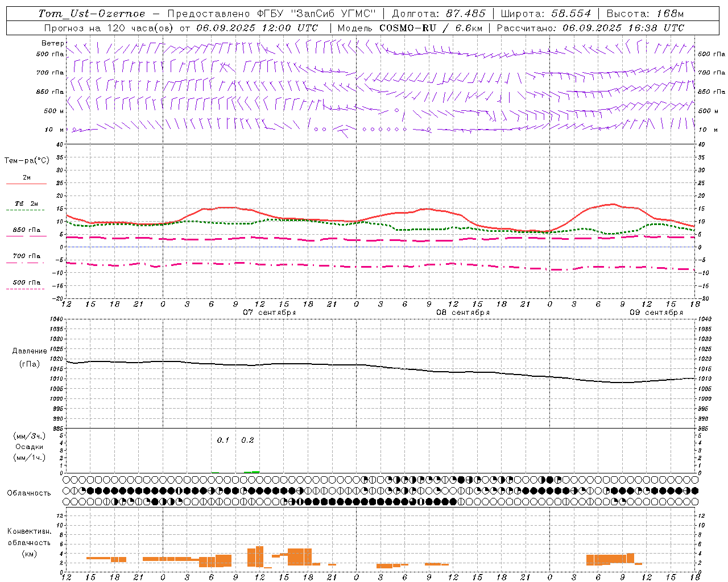Click the green precipitation bar below 0.2
The height and width of the screenshot is (582, 728).
coord(251,472)
